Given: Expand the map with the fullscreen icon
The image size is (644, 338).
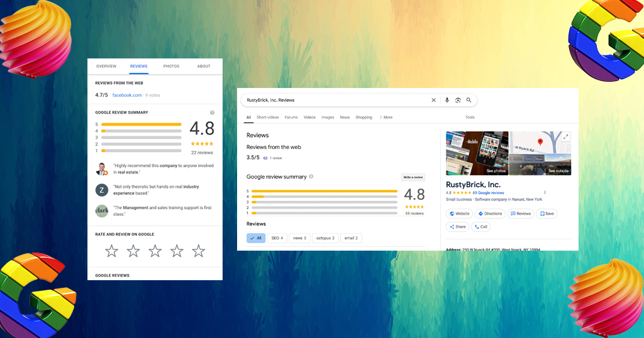Looking at the screenshot, I should [x=565, y=137].
